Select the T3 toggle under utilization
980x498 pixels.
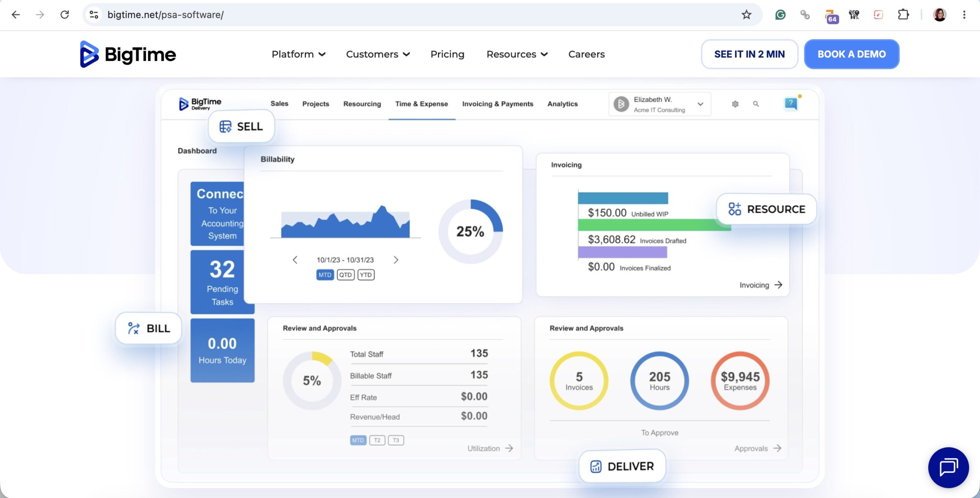coord(396,440)
